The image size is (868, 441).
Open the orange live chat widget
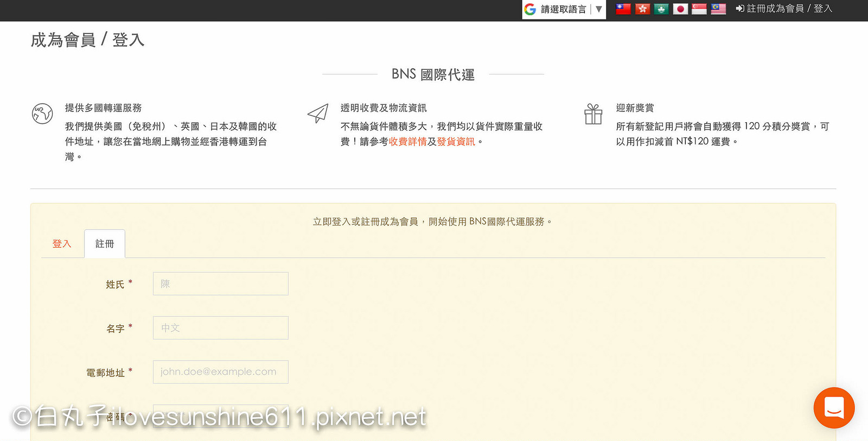834,408
